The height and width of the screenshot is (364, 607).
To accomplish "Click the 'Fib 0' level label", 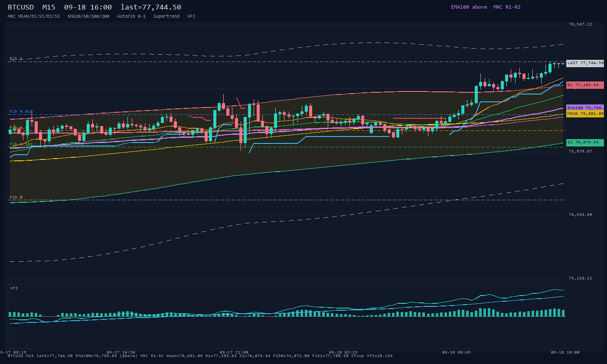I will tap(16, 197).
